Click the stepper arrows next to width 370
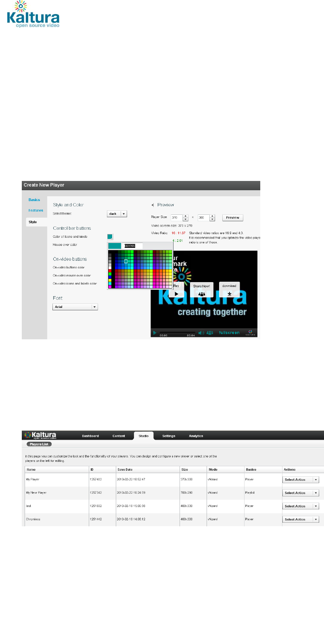Screen dimensions: 324x644 point(186,218)
